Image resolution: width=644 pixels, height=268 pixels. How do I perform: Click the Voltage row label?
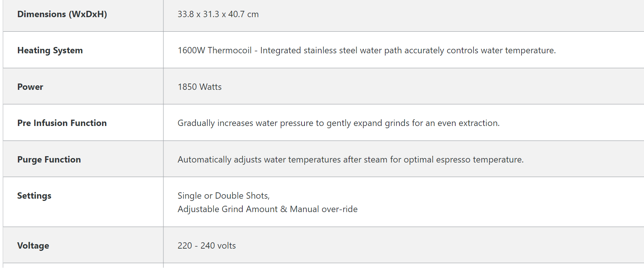33,246
